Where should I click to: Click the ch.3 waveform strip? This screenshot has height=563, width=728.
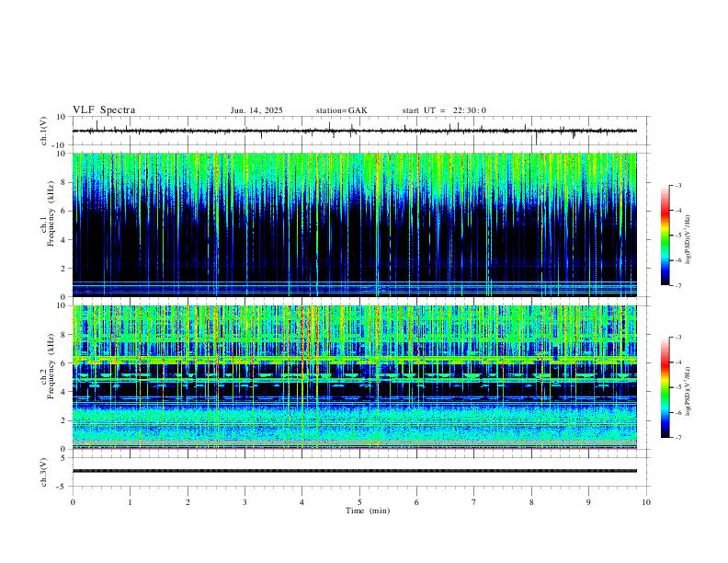[354, 471]
